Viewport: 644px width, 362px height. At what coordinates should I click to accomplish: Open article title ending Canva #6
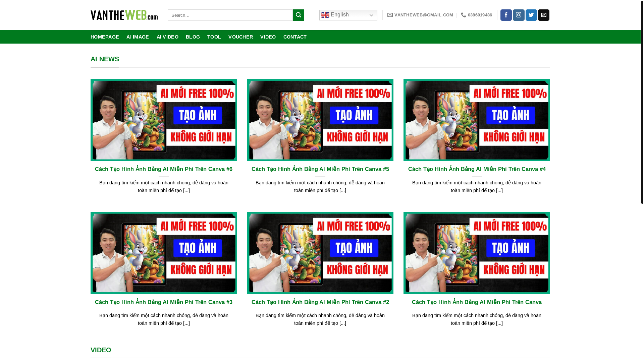click(164, 169)
